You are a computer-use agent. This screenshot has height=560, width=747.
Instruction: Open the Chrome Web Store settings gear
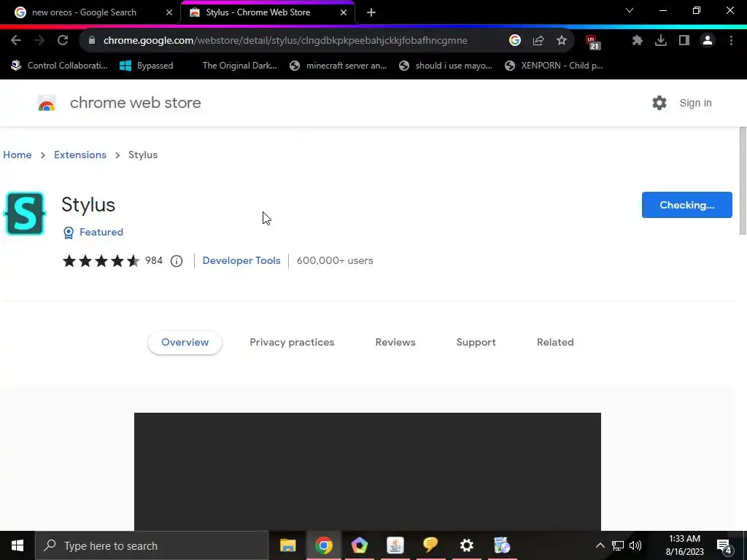[x=659, y=103]
